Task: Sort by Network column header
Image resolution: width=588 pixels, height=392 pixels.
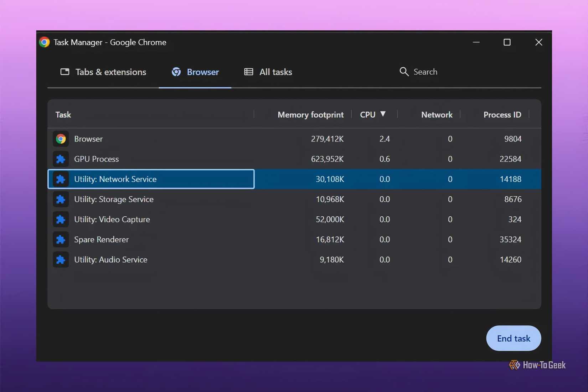Action: point(437,115)
